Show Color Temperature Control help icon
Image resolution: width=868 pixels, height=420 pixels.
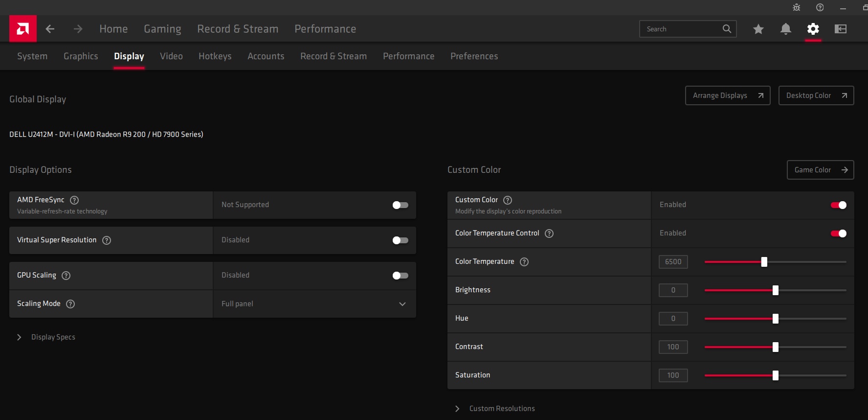click(x=549, y=233)
